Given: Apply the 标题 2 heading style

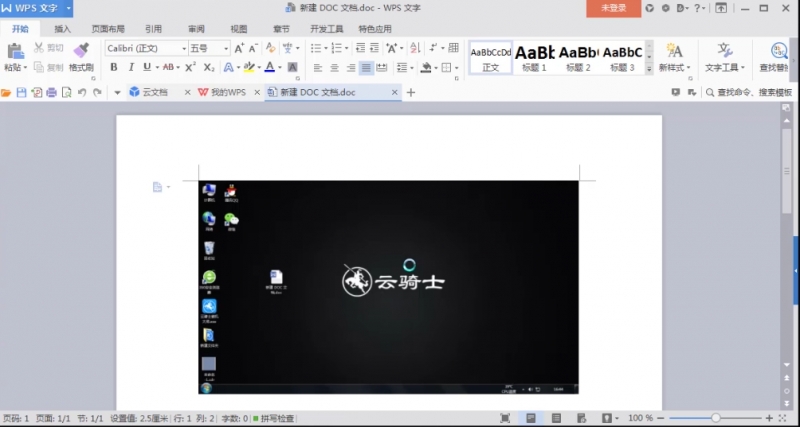Looking at the screenshot, I should pos(578,58).
